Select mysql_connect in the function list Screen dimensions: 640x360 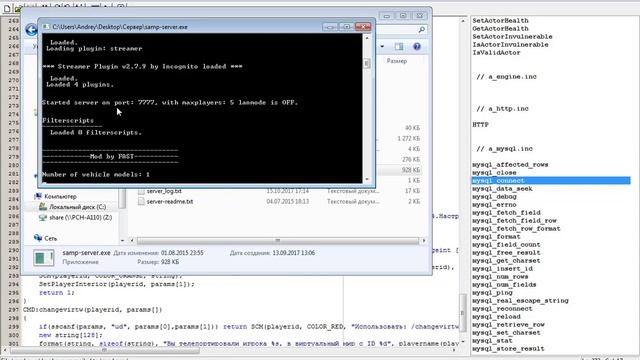551,180
